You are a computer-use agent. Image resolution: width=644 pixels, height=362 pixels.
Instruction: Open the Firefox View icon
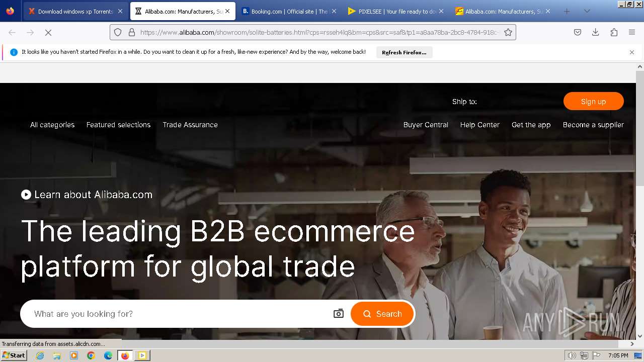tap(10, 11)
